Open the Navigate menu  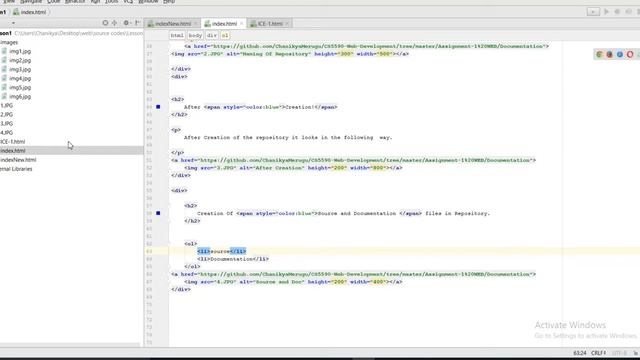tap(31, 2)
